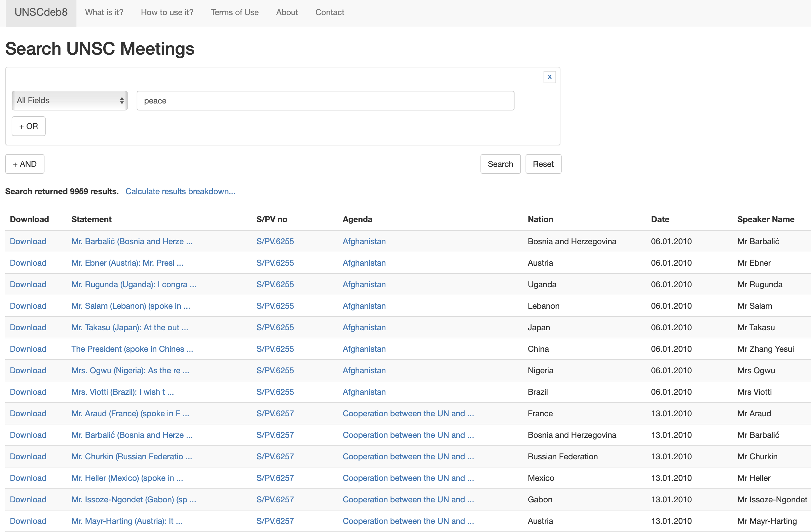Image resolution: width=811 pixels, height=532 pixels.
Task: Open the What is it? page
Action: [x=104, y=12]
